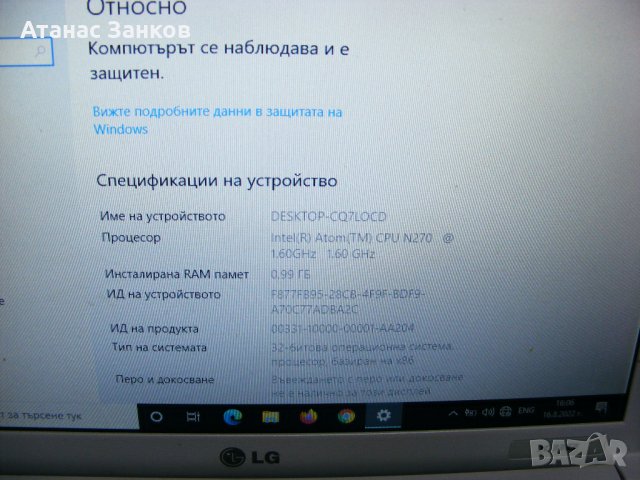Open Cortana circle icon on taskbar
This screenshot has height=480, width=640.
[156, 417]
